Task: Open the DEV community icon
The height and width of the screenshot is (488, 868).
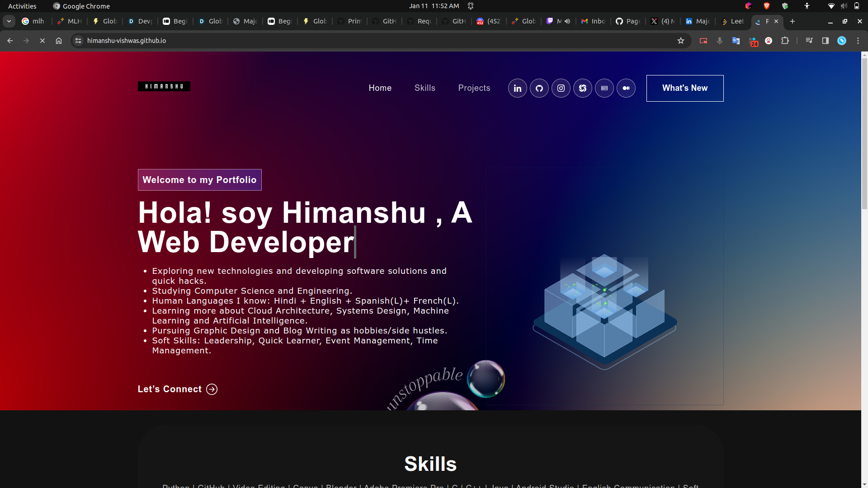Action: 604,88
